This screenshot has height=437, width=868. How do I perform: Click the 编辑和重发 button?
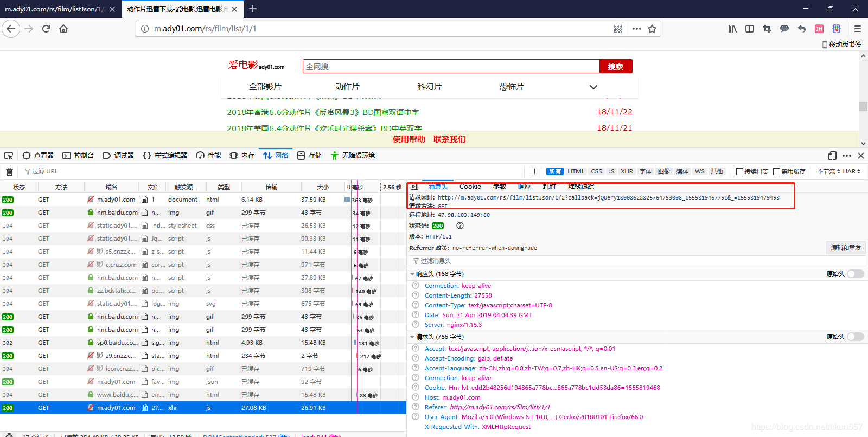coord(846,248)
